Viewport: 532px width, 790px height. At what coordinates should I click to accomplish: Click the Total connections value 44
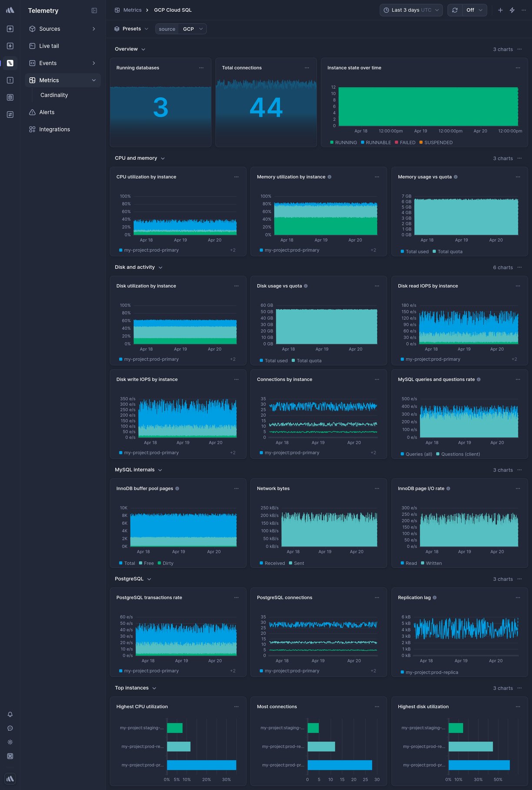(266, 107)
